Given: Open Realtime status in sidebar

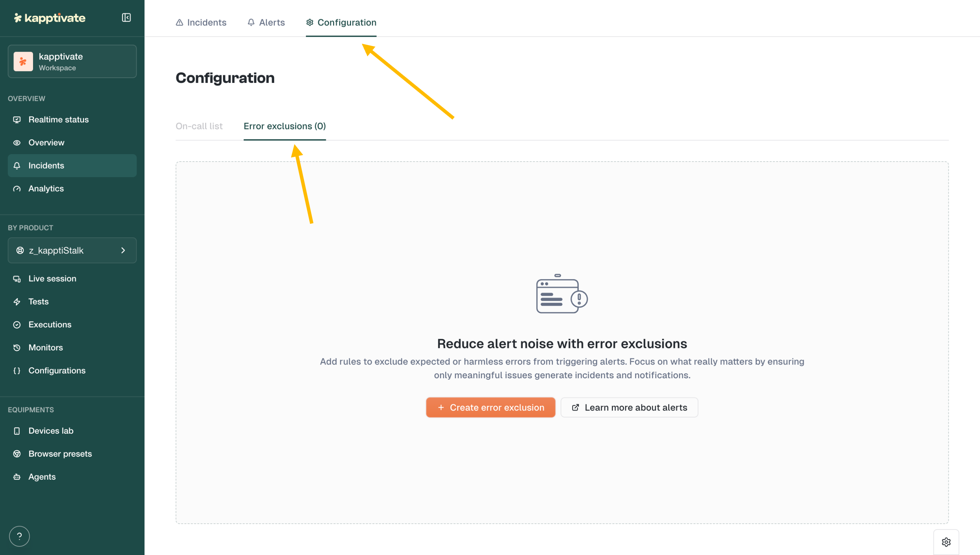Looking at the screenshot, I should [58, 120].
